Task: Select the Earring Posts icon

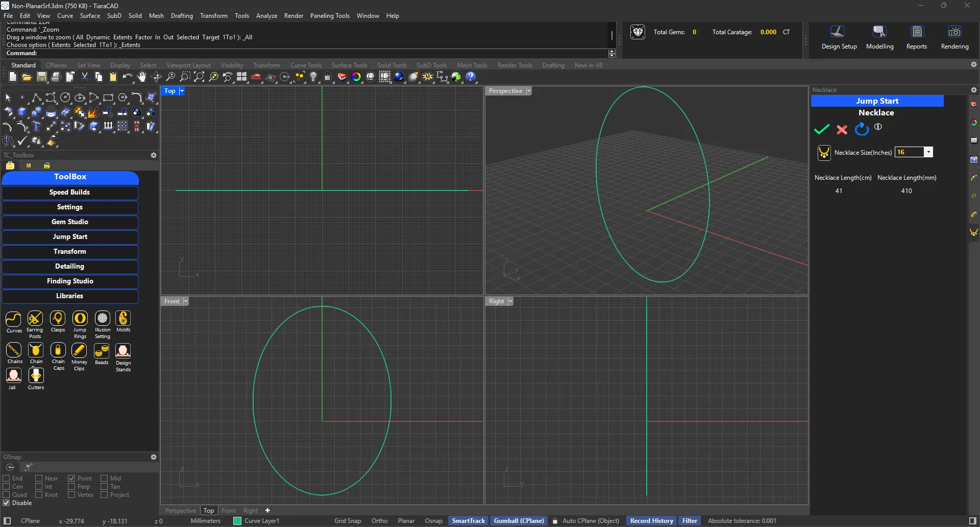Action: coord(35,319)
